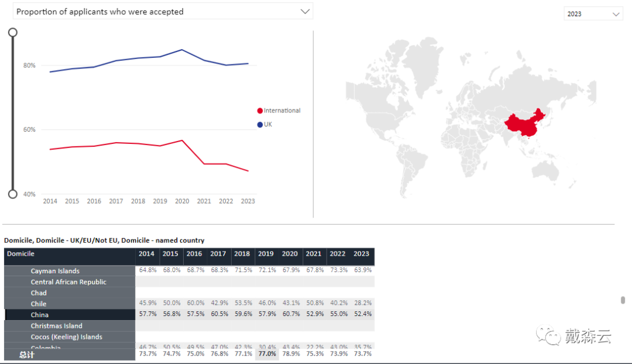Select the Cocos (Keeling) Islands row
This screenshot has height=364, width=632.
(70, 336)
